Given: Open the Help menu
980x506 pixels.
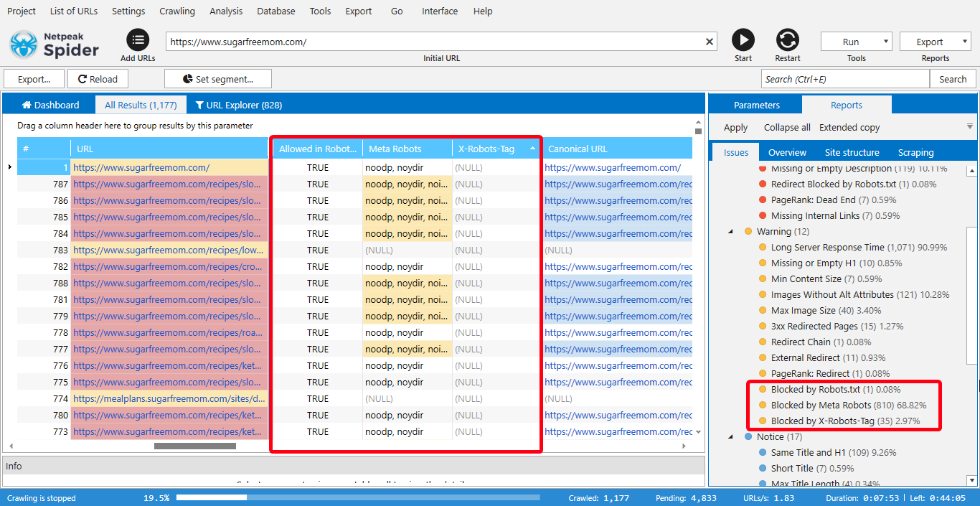Looking at the screenshot, I should [483, 11].
